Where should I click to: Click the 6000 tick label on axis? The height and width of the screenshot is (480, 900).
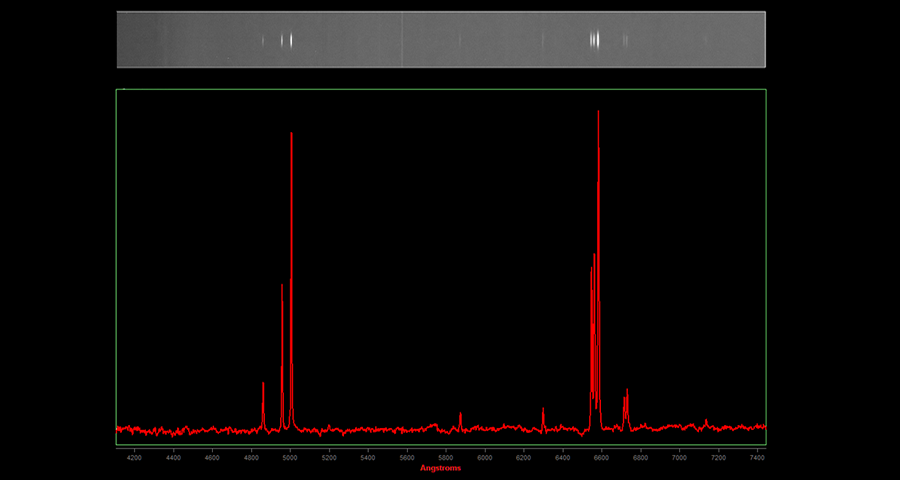pos(485,456)
